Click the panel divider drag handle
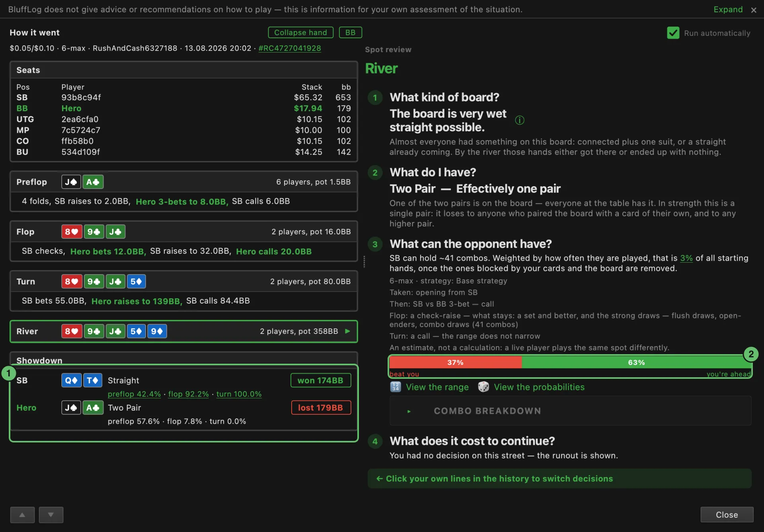Viewport: 764px width, 532px height. point(364,261)
